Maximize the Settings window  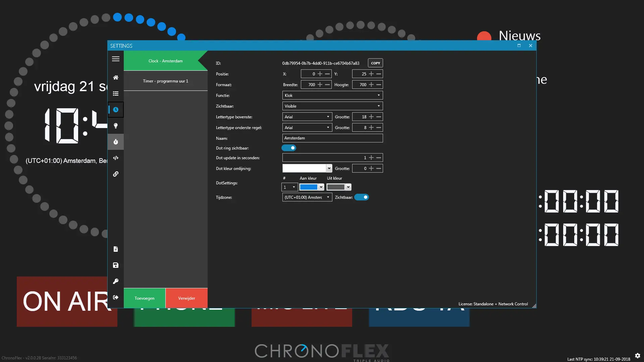pyautogui.click(x=519, y=46)
